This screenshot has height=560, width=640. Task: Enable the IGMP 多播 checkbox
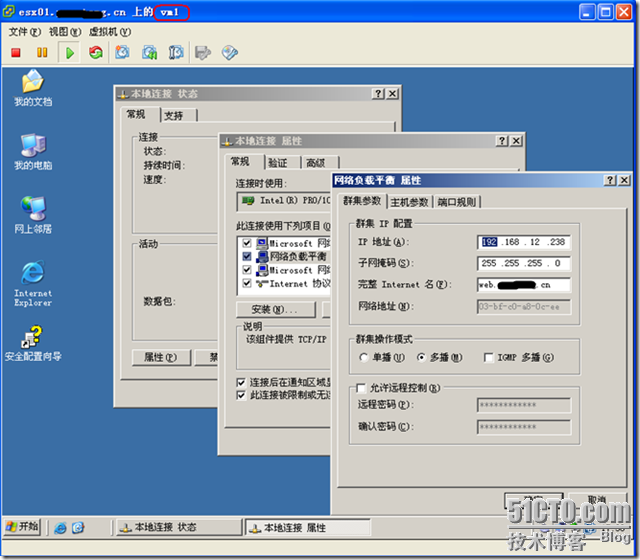[488, 358]
